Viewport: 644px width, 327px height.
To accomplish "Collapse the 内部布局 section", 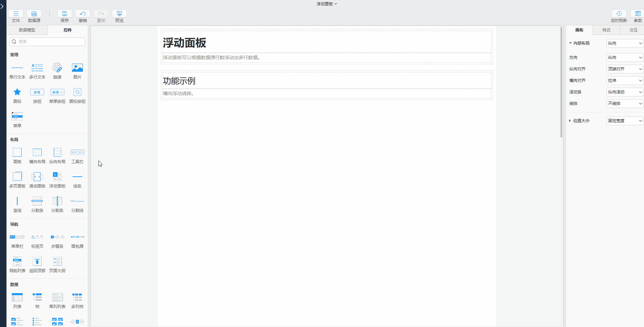I will tap(570, 43).
